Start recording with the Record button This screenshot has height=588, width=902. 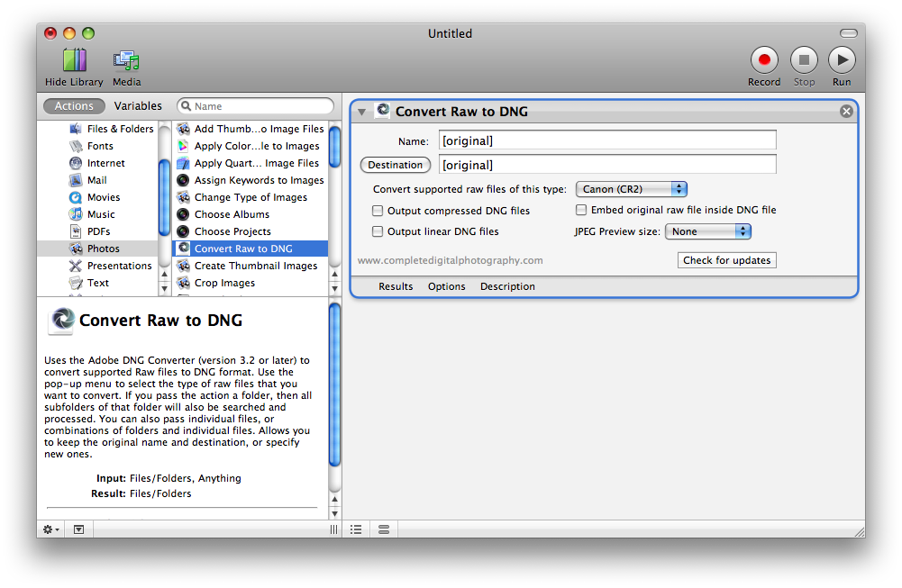coord(764,59)
